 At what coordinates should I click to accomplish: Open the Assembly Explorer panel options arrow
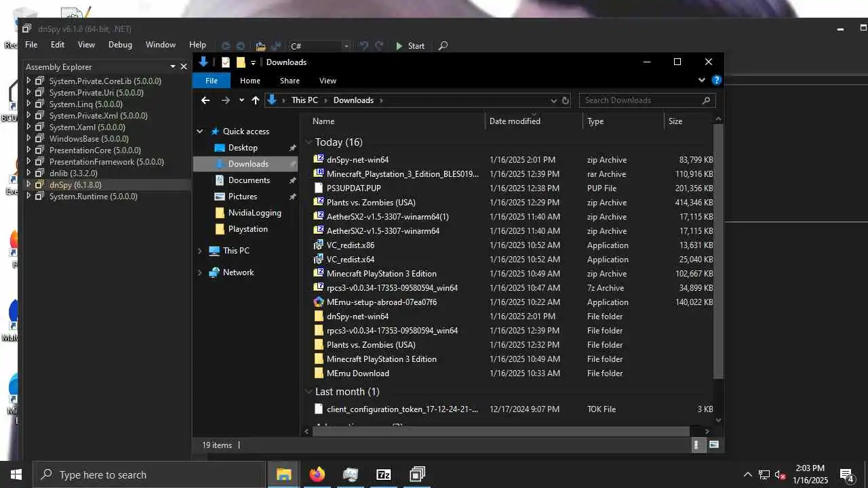(x=173, y=66)
